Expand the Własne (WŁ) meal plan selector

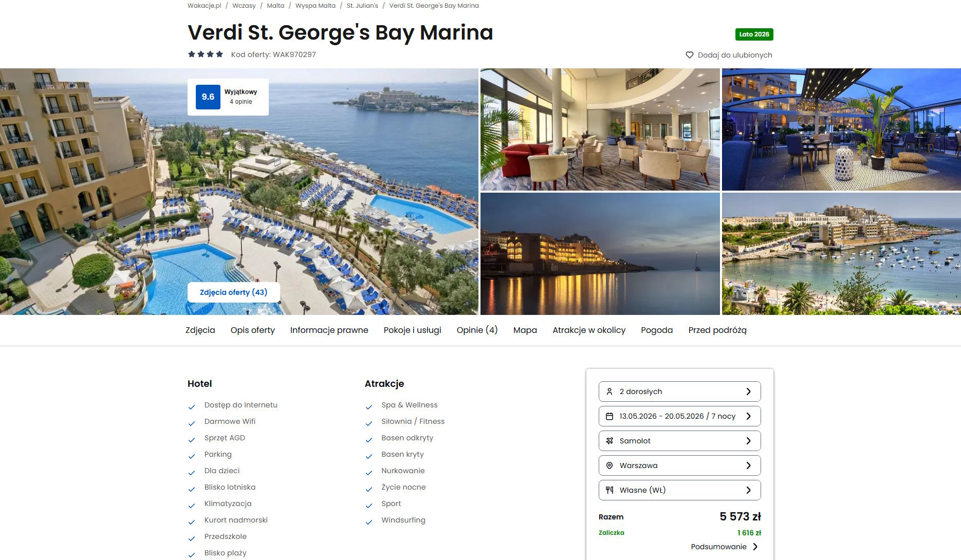[680, 490]
